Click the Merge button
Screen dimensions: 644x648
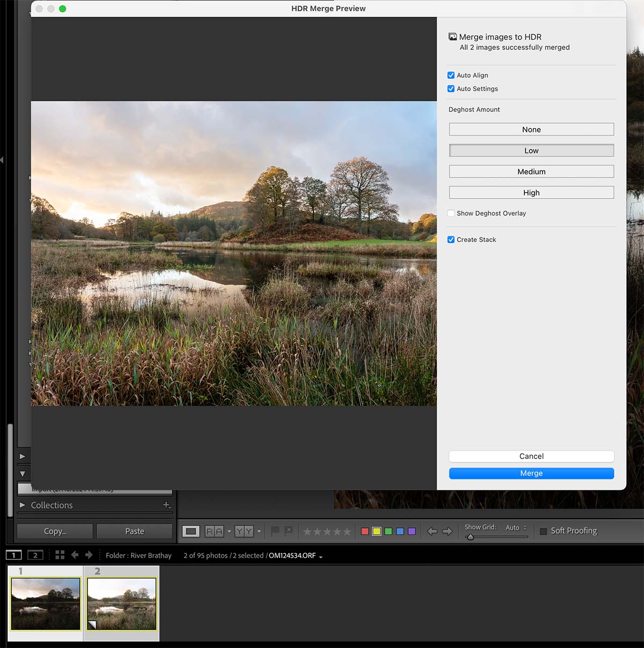(x=531, y=473)
